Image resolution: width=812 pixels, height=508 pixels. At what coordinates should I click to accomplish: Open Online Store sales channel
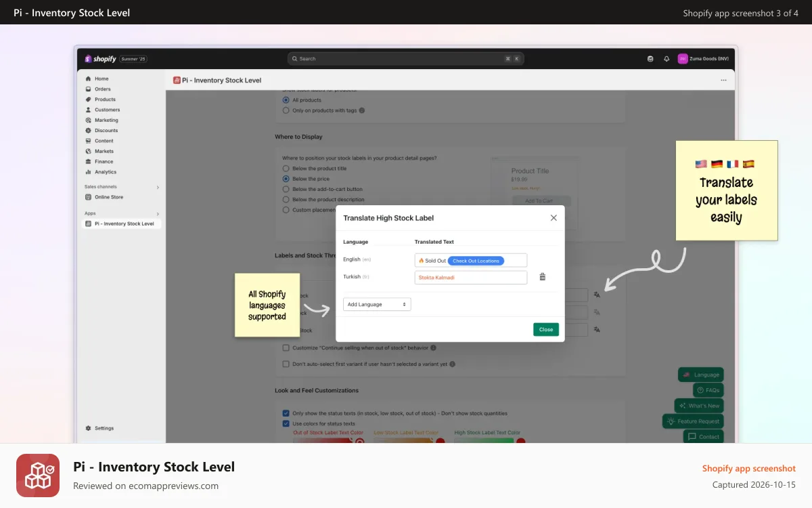coord(108,197)
